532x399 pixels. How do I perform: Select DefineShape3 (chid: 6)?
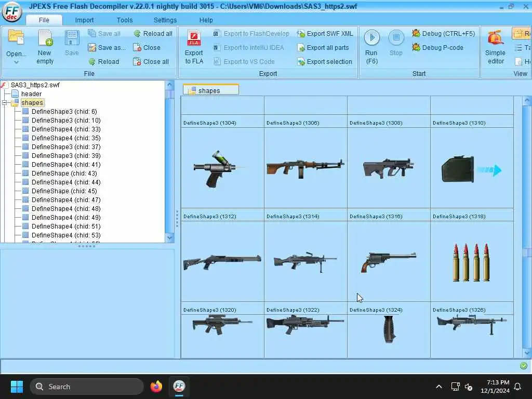64,111
